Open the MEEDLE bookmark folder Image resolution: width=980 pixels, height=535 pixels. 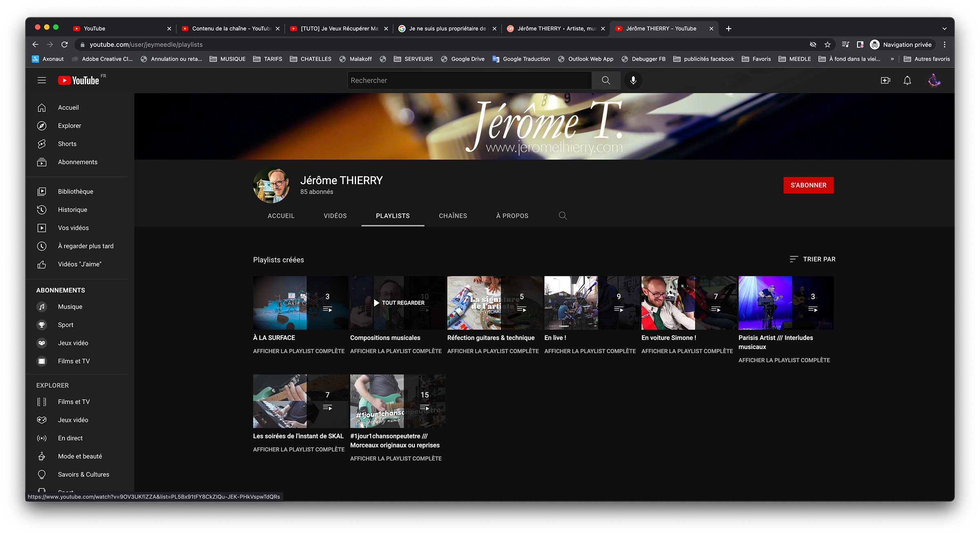click(795, 59)
